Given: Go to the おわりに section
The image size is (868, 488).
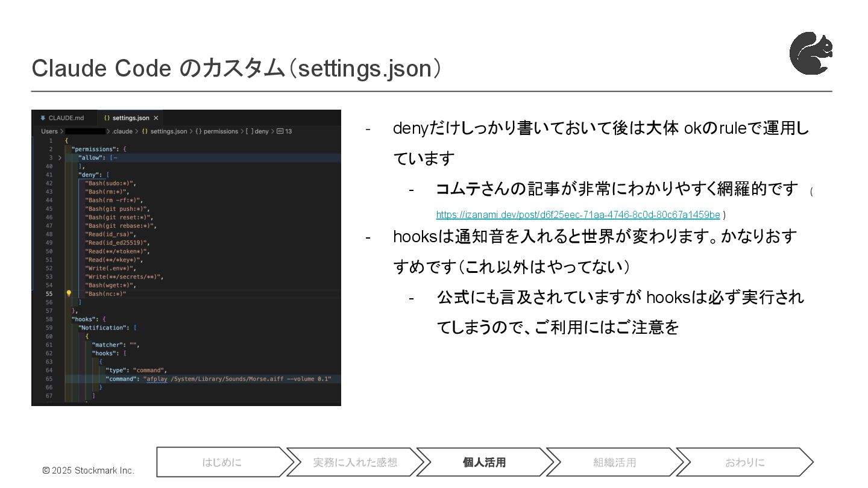Looking at the screenshot, I should click(744, 463).
